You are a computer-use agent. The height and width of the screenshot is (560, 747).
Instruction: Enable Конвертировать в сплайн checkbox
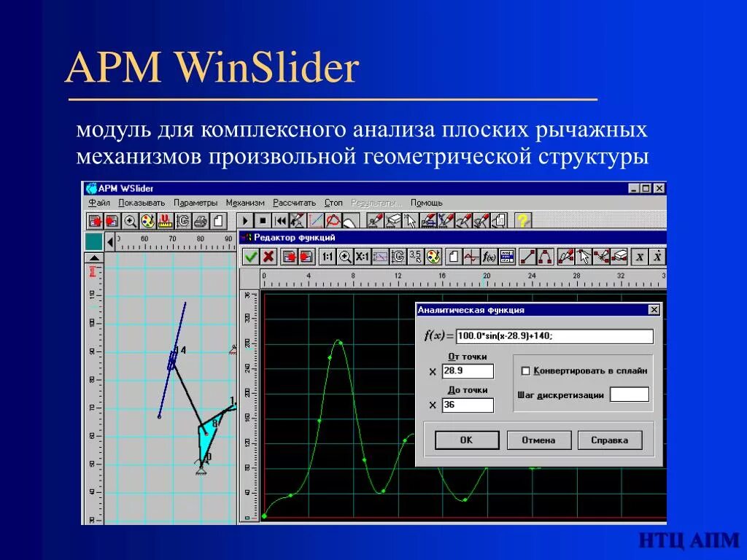(x=526, y=371)
